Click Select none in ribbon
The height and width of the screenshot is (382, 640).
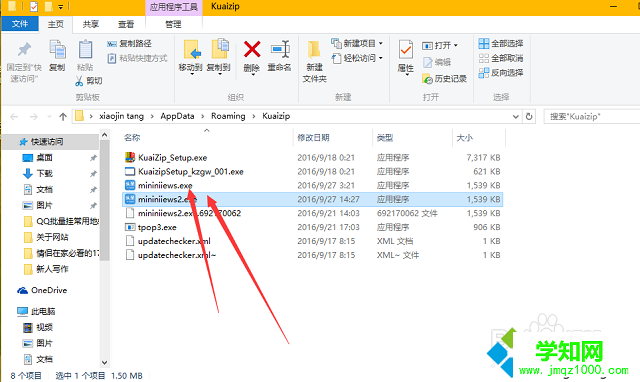click(x=501, y=58)
